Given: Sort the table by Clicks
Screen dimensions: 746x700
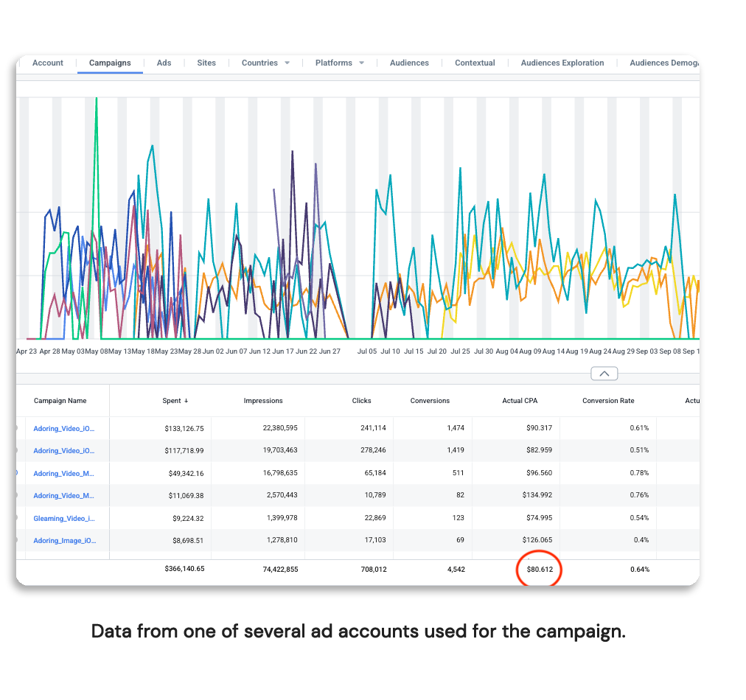Looking at the screenshot, I should (361, 401).
